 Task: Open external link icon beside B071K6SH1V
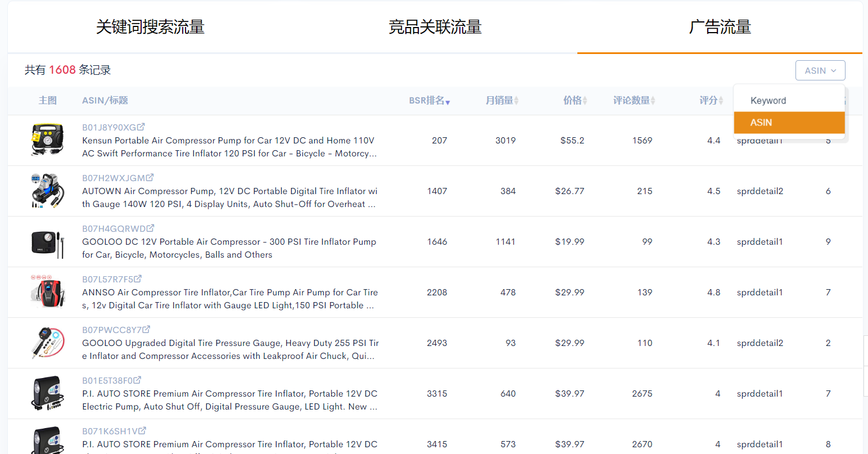(143, 431)
